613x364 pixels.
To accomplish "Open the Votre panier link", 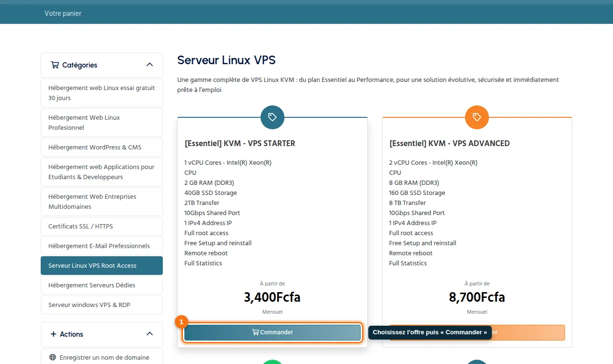I will 63,13.
